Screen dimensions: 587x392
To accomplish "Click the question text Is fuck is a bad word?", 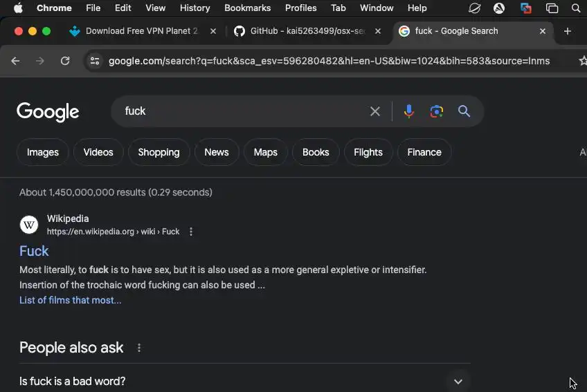I will 72,381.
